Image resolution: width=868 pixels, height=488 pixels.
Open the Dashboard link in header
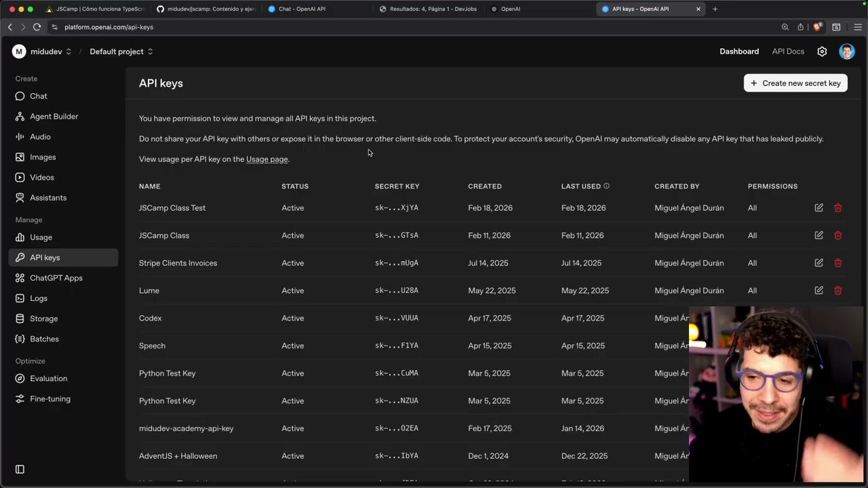(739, 52)
